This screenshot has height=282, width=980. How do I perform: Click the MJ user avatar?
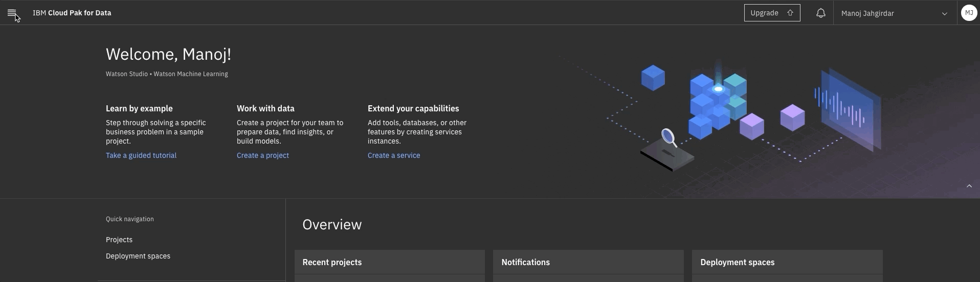(969, 13)
